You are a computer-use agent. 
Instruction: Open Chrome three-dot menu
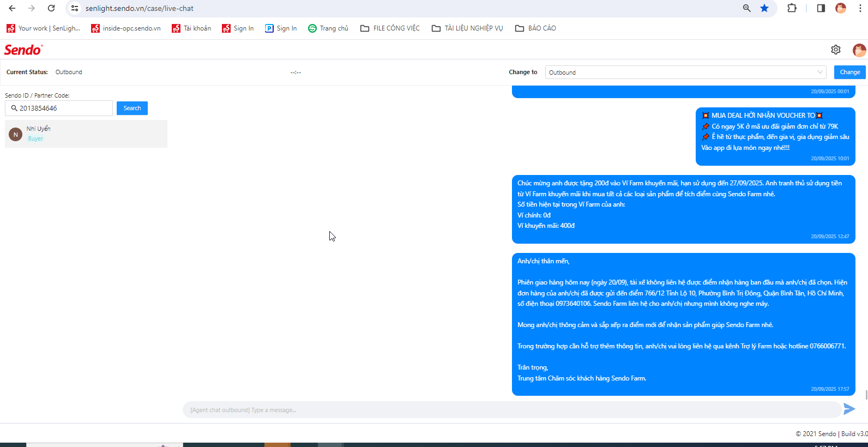pyautogui.click(x=860, y=8)
